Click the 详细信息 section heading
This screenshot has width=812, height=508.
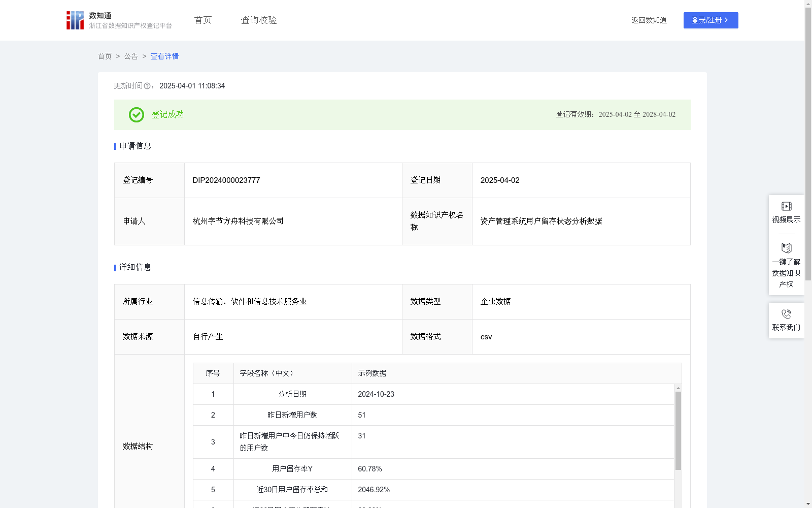pos(136,267)
